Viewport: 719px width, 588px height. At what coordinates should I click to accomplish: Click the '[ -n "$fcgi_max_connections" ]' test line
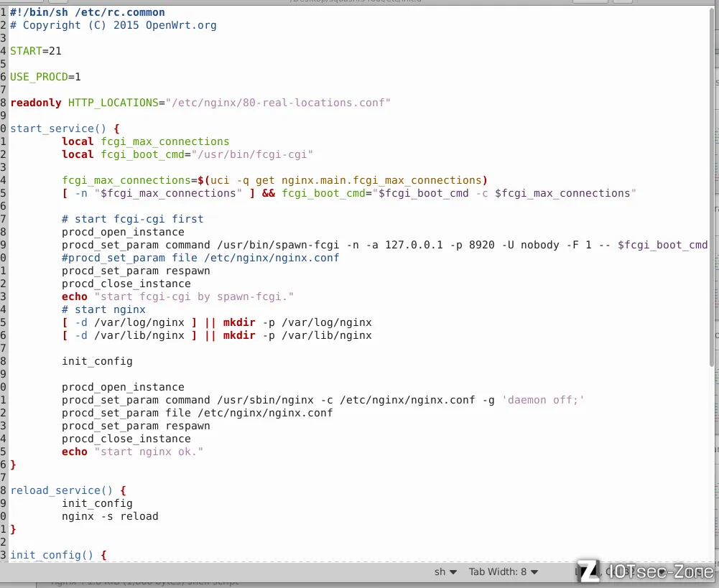click(349, 193)
